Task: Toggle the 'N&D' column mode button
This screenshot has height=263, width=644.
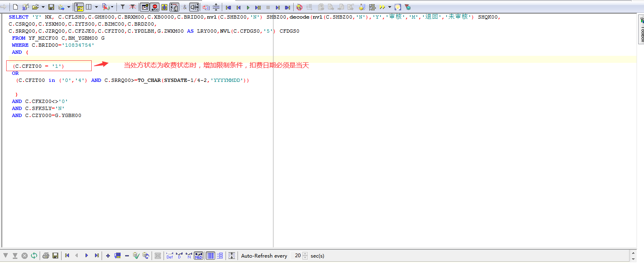Action: point(199,256)
